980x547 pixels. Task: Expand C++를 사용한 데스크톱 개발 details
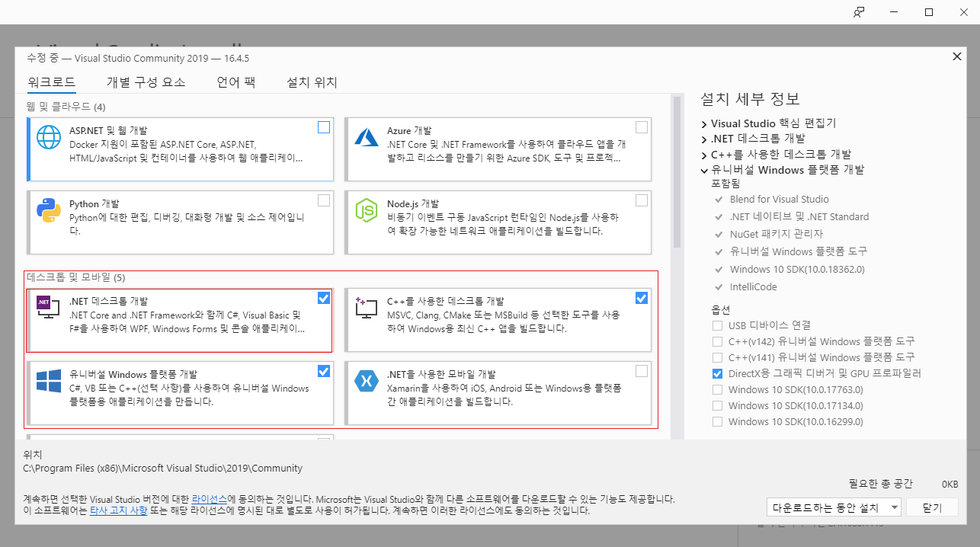pyautogui.click(x=704, y=155)
